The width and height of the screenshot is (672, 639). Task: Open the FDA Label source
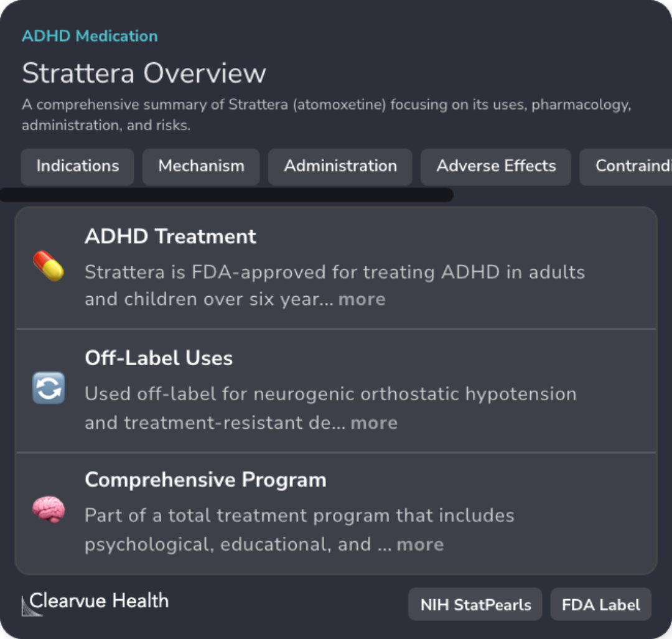point(600,605)
